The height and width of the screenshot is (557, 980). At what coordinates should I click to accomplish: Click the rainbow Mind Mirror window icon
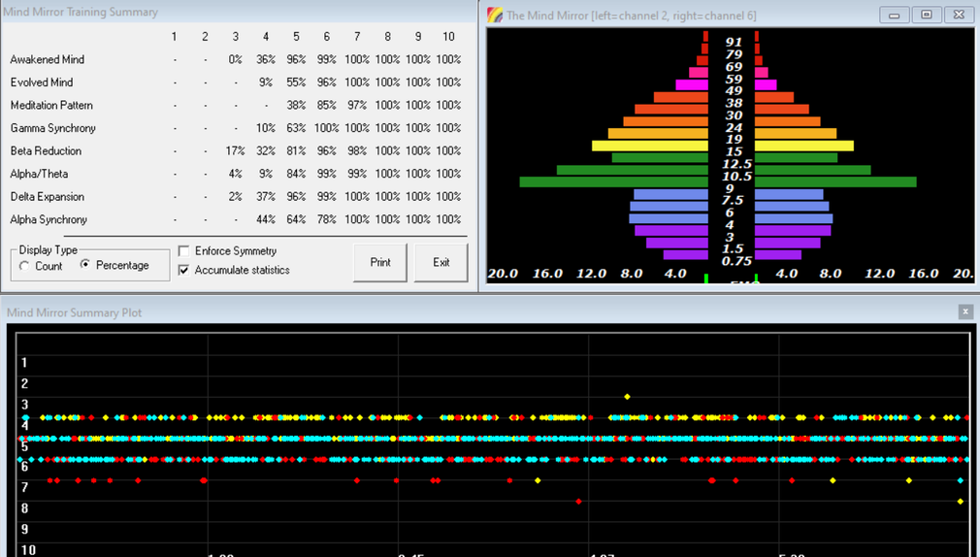(495, 15)
